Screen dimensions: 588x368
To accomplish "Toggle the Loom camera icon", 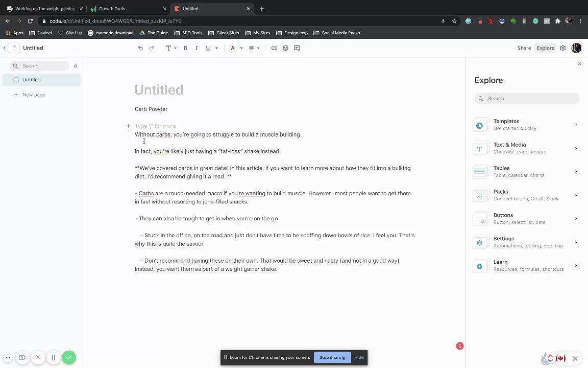I will (x=22, y=357).
